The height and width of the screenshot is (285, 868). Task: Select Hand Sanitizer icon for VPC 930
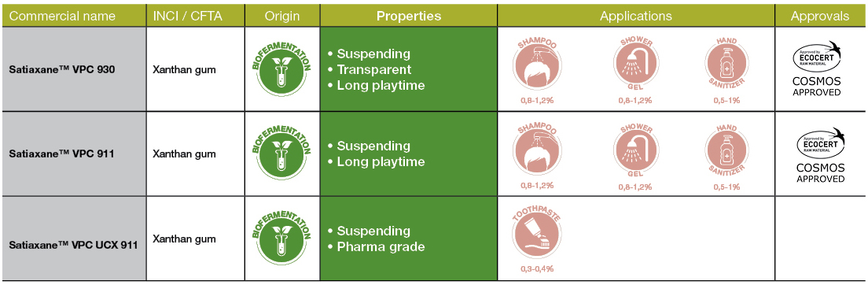[x=726, y=66]
